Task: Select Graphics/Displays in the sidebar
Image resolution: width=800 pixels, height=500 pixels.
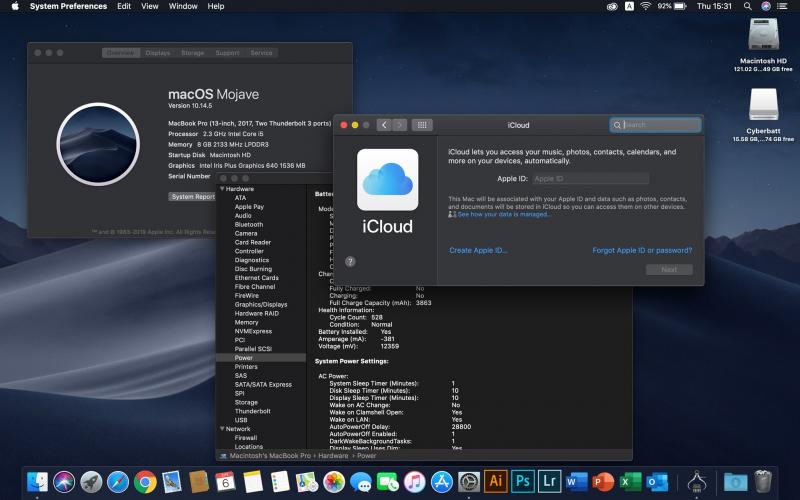Action: (260, 304)
